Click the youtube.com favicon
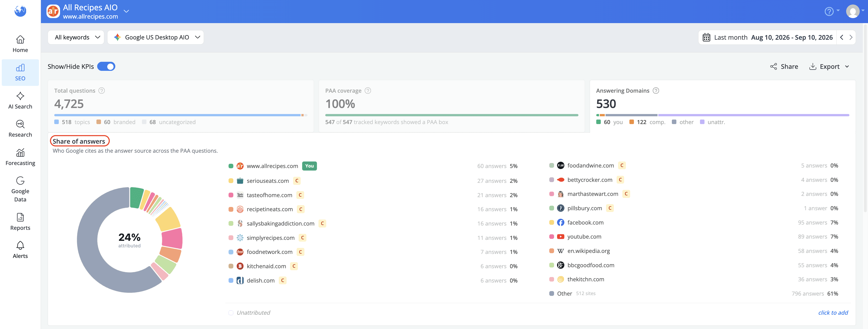This screenshot has height=329, width=868. pyautogui.click(x=560, y=237)
